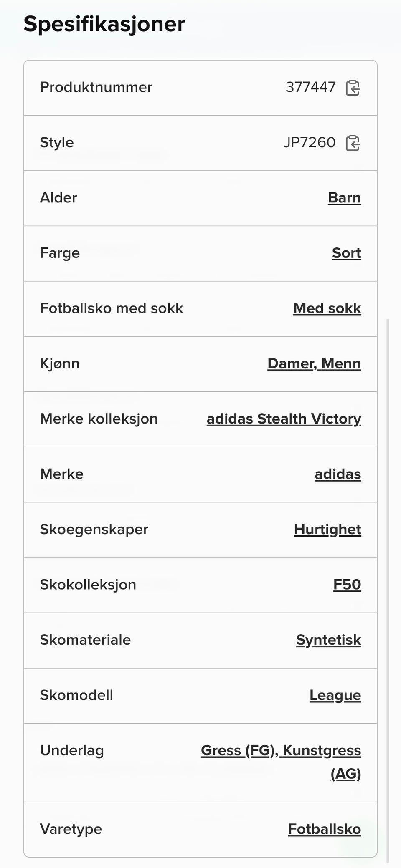Click the Underlag row label
This screenshot has height=868, width=401.
coord(71,751)
